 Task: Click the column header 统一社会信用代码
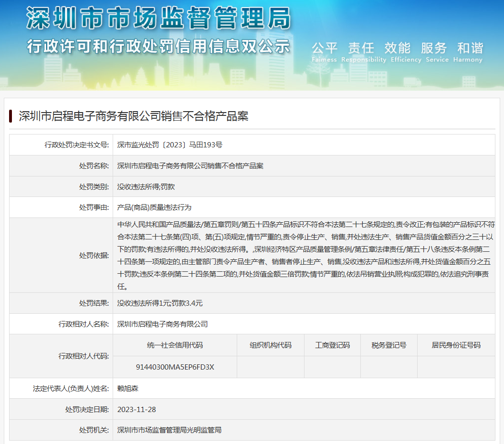(175, 345)
